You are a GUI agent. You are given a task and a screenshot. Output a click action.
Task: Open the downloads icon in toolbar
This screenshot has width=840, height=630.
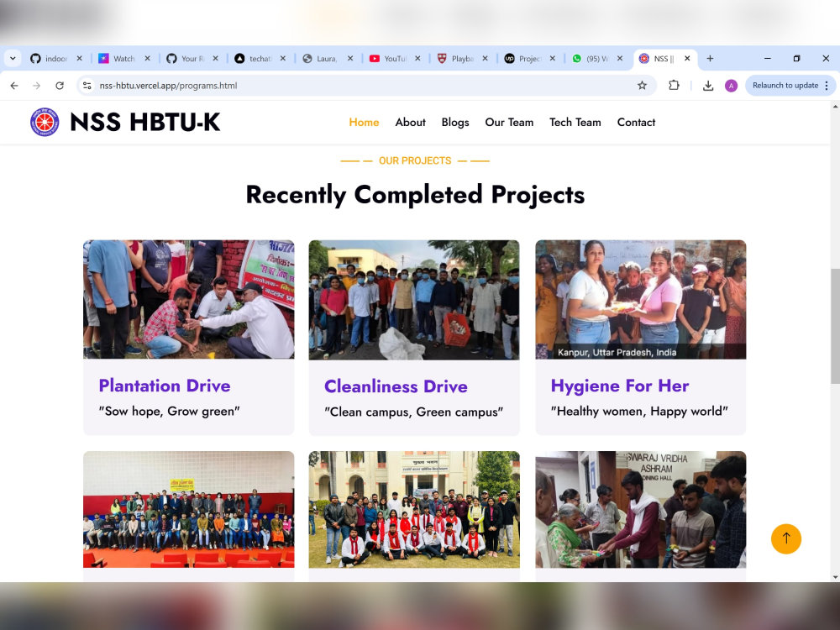point(708,86)
